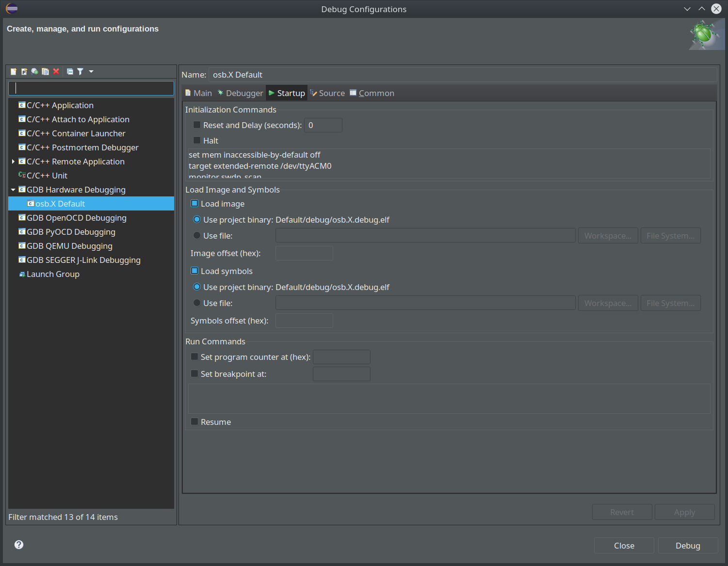Enable the Halt checkbox
Image resolution: width=728 pixels, height=566 pixels.
[197, 141]
